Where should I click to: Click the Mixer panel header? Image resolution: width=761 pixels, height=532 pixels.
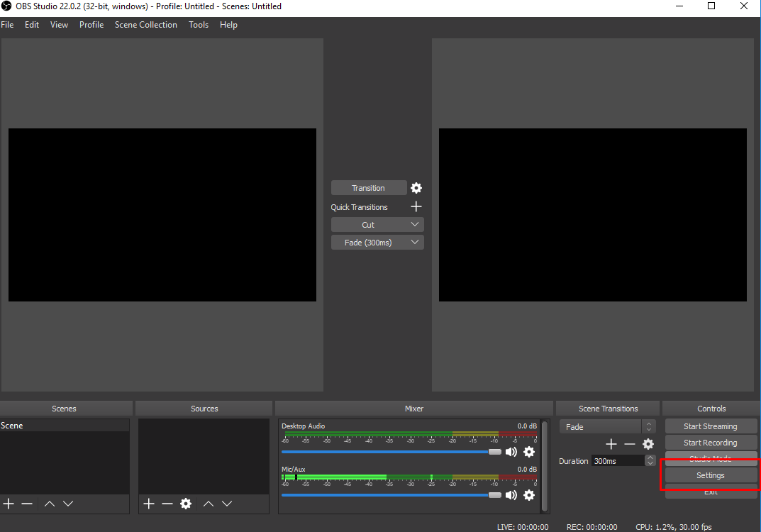pyautogui.click(x=414, y=409)
